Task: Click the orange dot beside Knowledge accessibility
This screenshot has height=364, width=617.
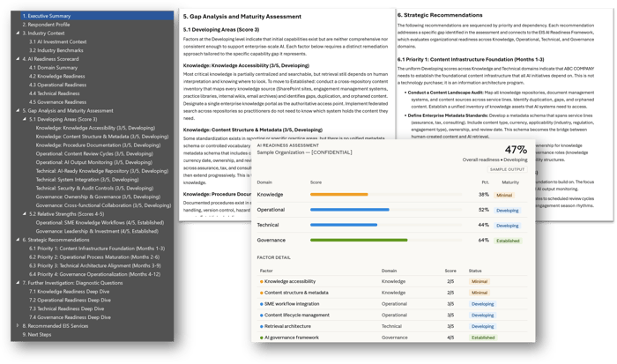Action: 263,280
